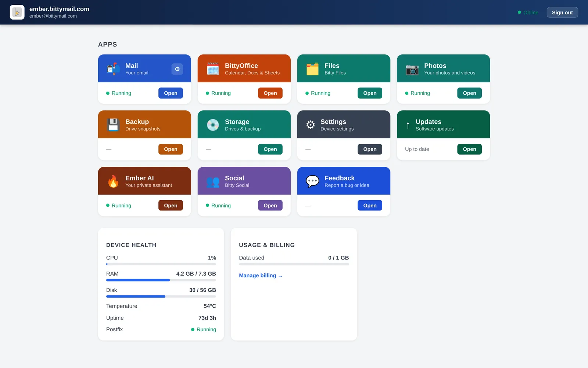The width and height of the screenshot is (588, 368).
Task: Click the Feedback speech bubble icon
Action: coord(312,181)
